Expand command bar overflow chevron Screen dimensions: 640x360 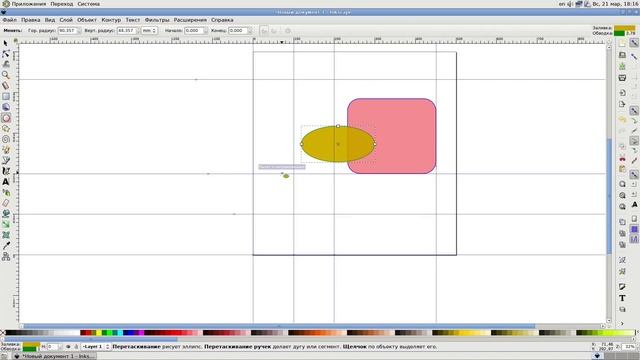(x=622, y=323)
